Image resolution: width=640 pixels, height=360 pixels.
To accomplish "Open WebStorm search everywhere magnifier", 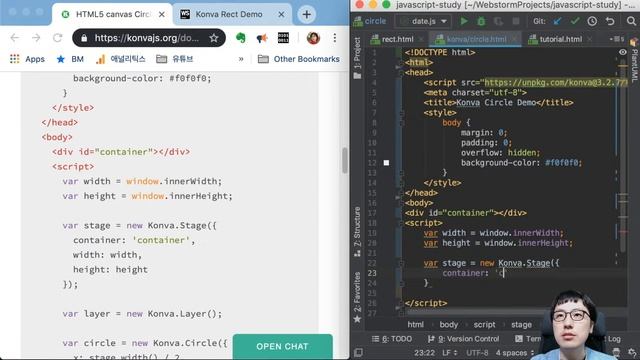I will pyautogui.click(x=631, y=21).
